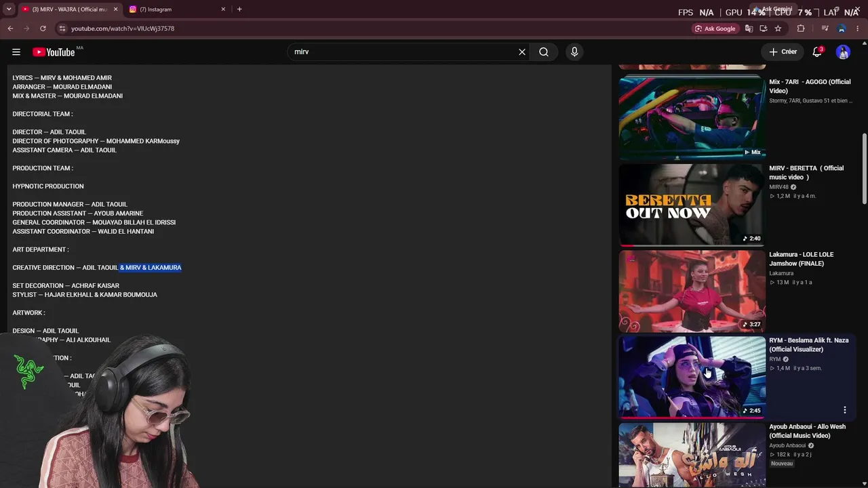Open the tab search dropdown

click(x=9, y=9)
